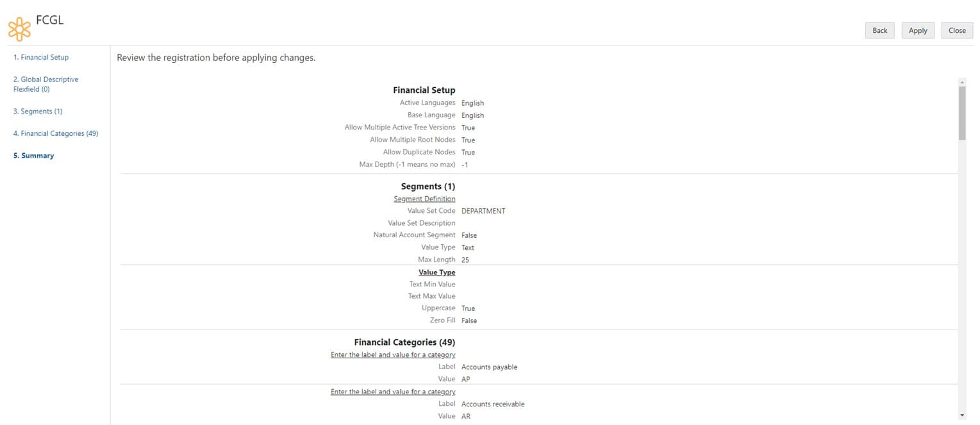Click the Financial Setup section heading

[424, 90]
